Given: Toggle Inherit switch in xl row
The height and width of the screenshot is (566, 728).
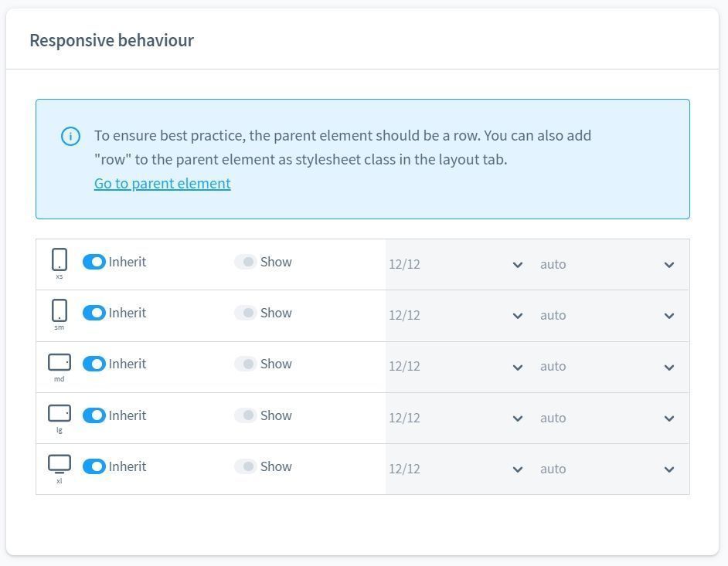Looking at the screenshot, I should (x=94, y=466).
